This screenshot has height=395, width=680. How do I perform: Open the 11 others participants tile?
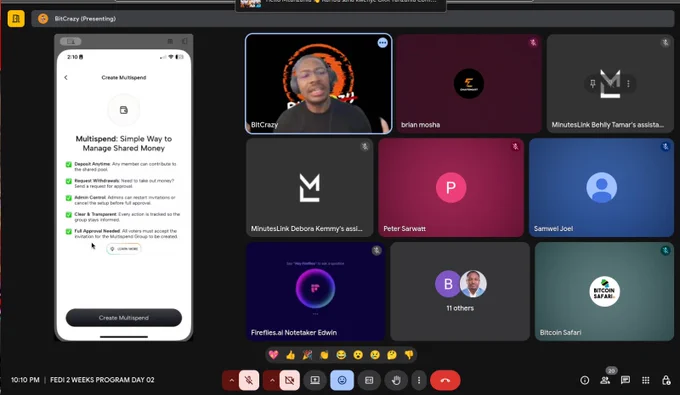(460, 291)
